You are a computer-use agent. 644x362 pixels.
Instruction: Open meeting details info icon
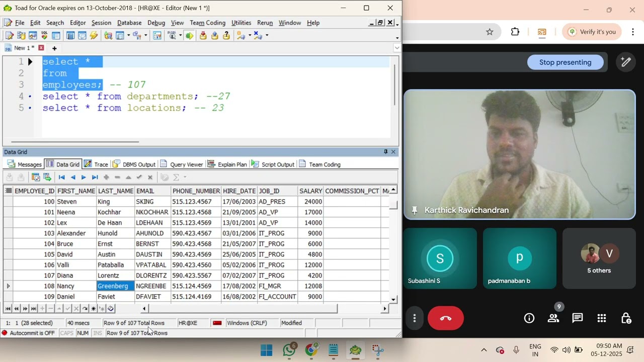click(x=529, y=318)
